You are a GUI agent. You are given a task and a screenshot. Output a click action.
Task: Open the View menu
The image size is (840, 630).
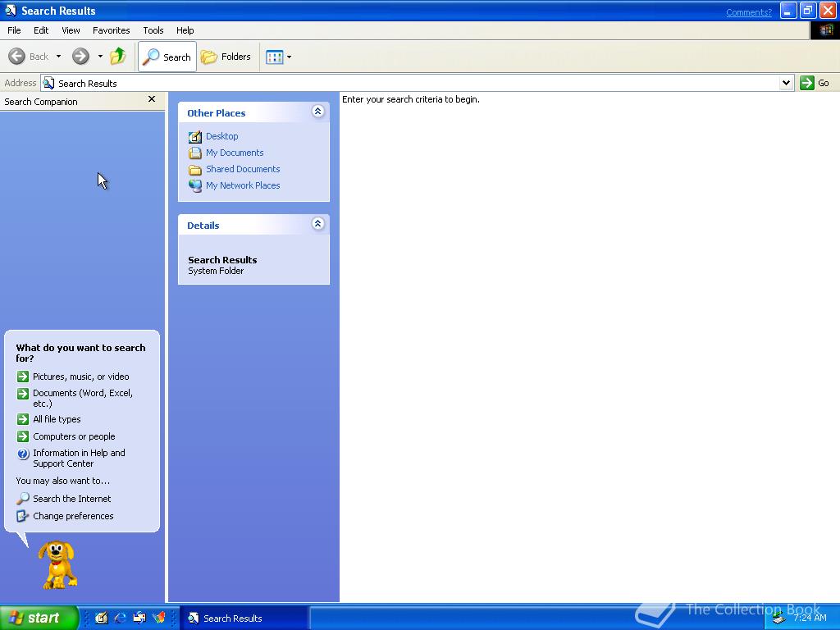(71, 30)
